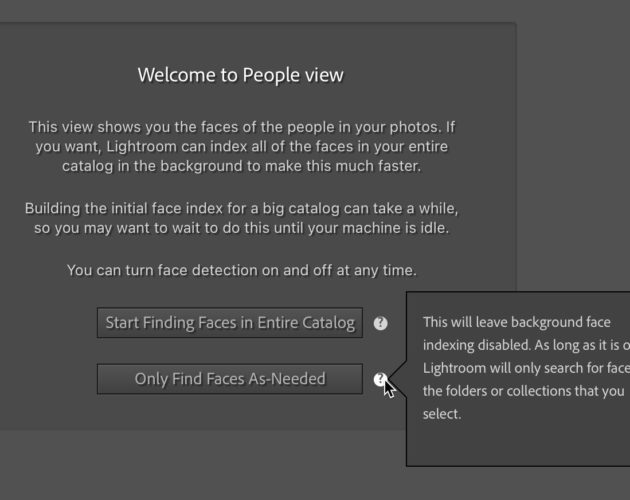This screenshot has height=500, width=630.
Task: Click tooltip line 'This will leave background face'
Action: click(x=517, y=322)
